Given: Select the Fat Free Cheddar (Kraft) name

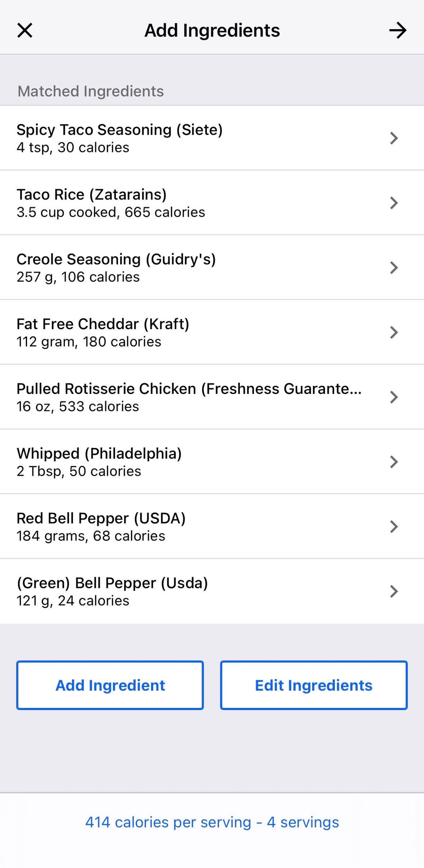Looking at the screenshot, I should click(x=103, y=324).
